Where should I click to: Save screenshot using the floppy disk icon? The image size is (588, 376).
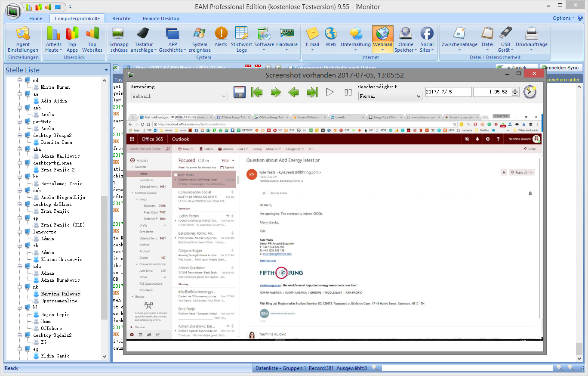click(x=240, y=92)
